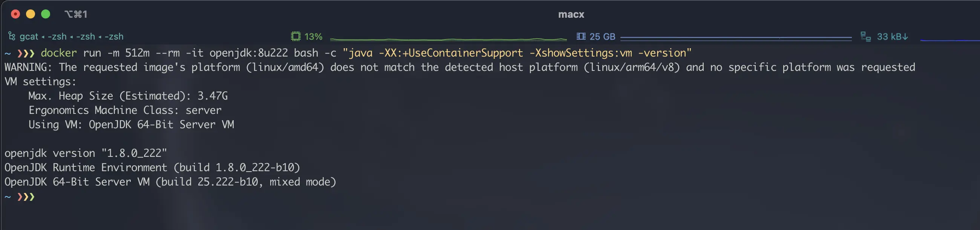Click the green zoom window button
The width and height of the screenshot is (980, 230).
(46, 14)
